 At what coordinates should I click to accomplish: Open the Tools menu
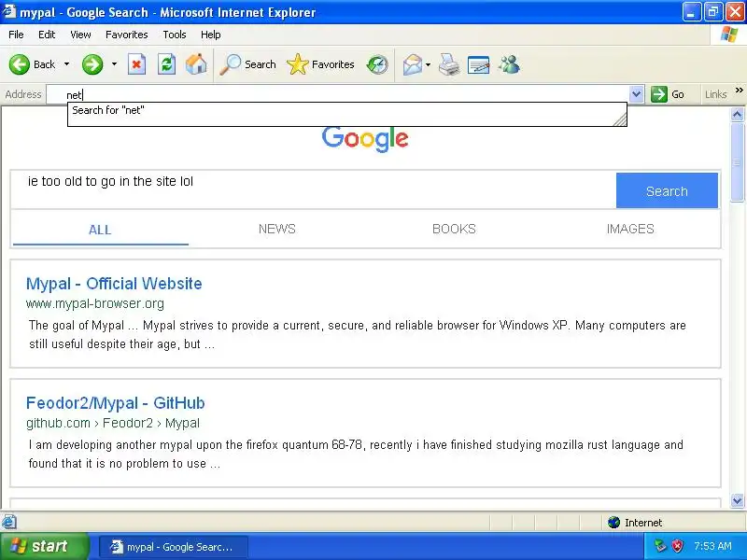tap(175, 35)
